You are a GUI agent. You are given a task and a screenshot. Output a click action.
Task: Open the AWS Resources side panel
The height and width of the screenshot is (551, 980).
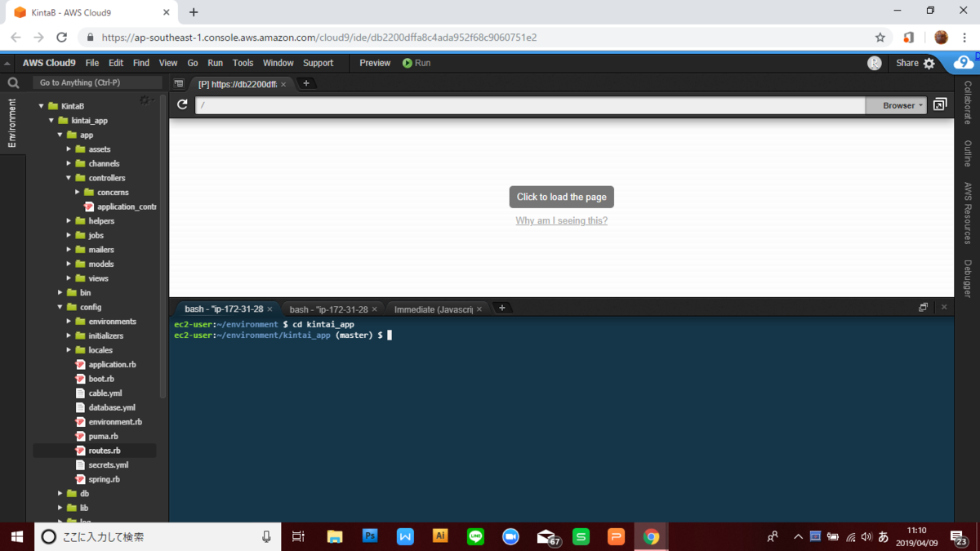(x=968, y=213)
